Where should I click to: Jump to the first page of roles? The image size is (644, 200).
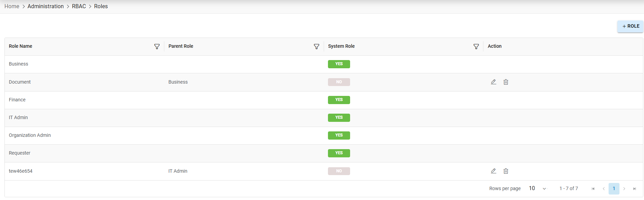point(593,189)
